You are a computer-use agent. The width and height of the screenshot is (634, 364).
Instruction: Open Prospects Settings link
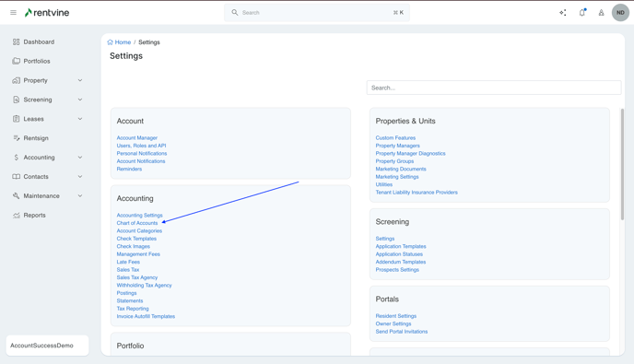(x=397, y=270)
